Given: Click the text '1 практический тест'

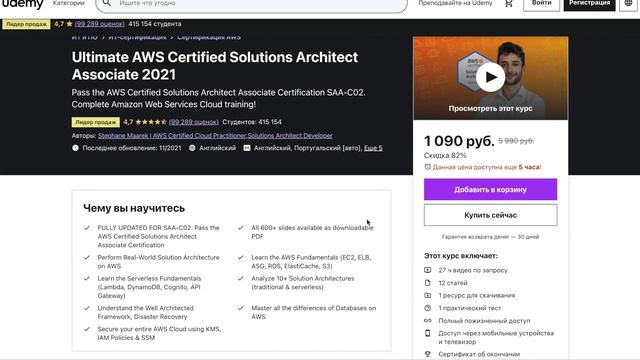Looking at the screenshot, I should (x=469, y=308).
